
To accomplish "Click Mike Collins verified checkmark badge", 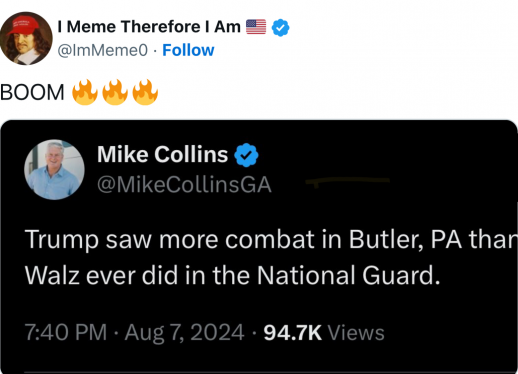I will 246,155.
